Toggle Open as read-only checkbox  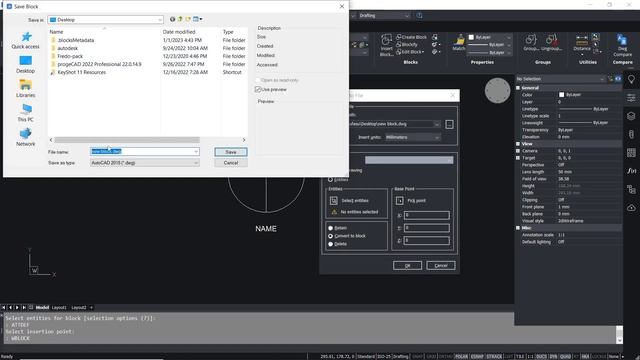coord(258,80)
